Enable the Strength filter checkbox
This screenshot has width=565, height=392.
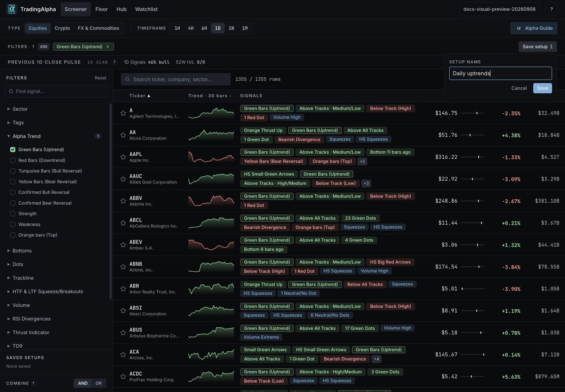click(x=13, y=214)
